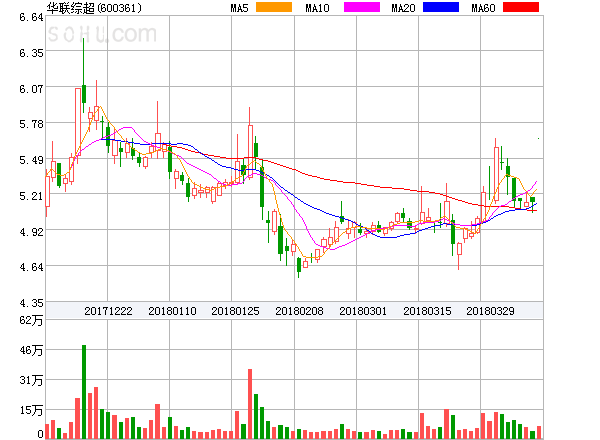Click the MA20 legend label
This screenshot has height=440, width=600.
(403, 8)
